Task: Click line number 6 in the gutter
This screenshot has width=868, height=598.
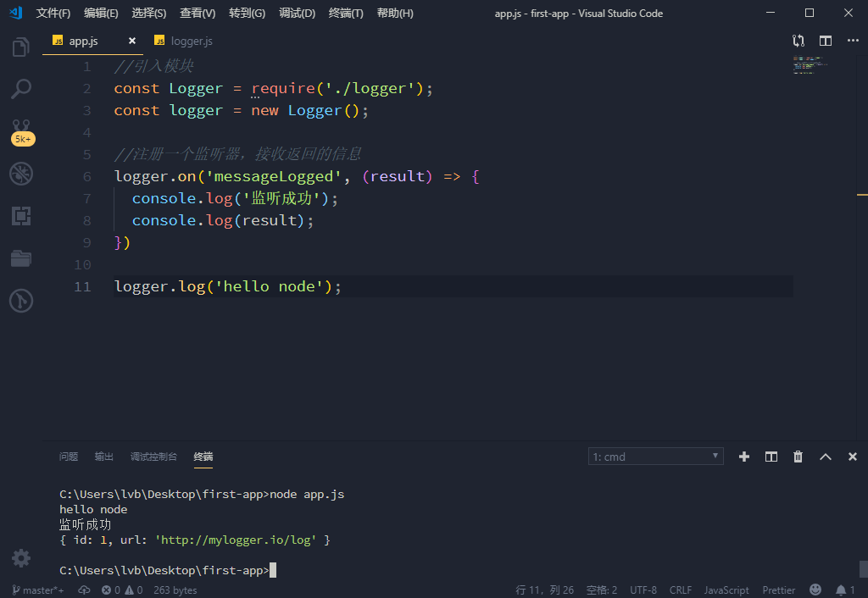Action: [x=87, y=176]
